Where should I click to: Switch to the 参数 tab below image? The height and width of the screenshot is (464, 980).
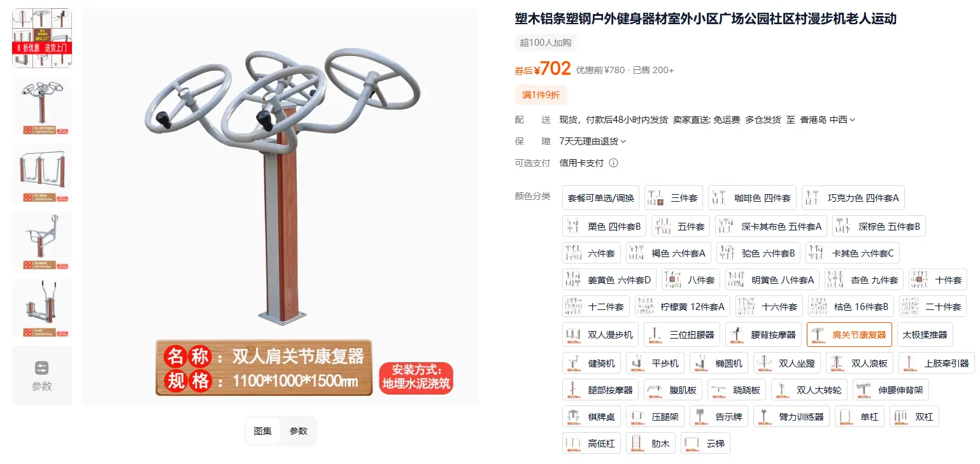tap(299, 431)
